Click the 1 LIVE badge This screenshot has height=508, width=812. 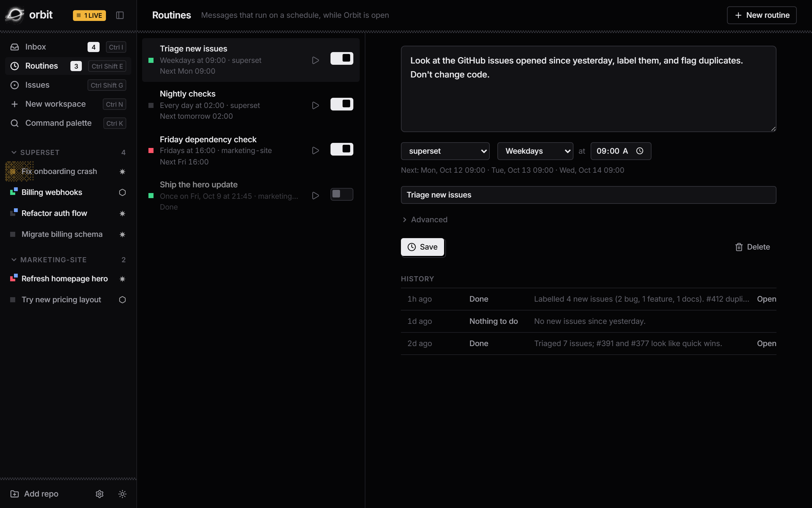89,16
